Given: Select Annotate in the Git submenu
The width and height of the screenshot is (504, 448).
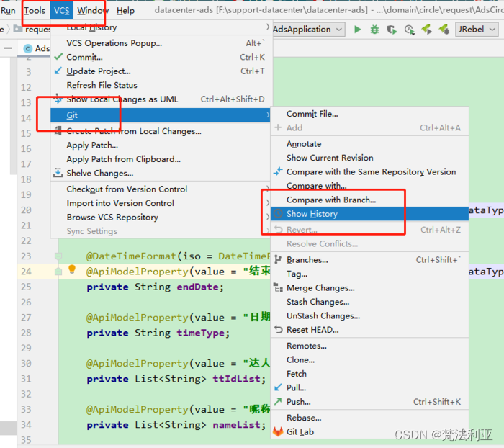Looking at the screenshot, I should (x=369, y=144).
